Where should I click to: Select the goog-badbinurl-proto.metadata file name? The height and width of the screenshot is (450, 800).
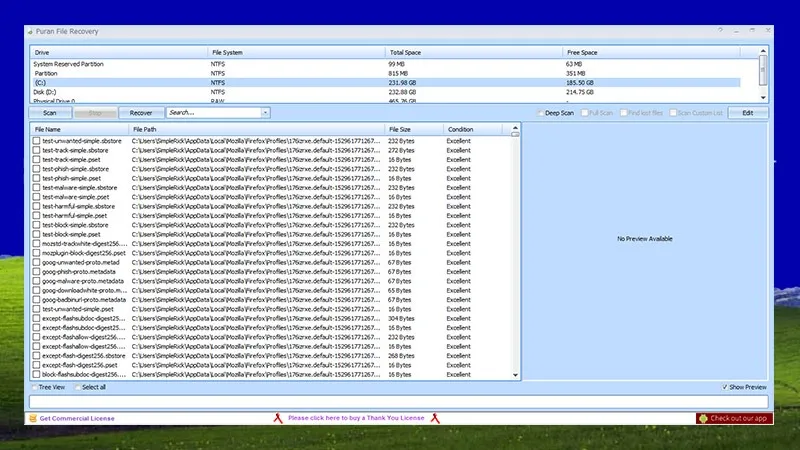click(x=84, y=300)
